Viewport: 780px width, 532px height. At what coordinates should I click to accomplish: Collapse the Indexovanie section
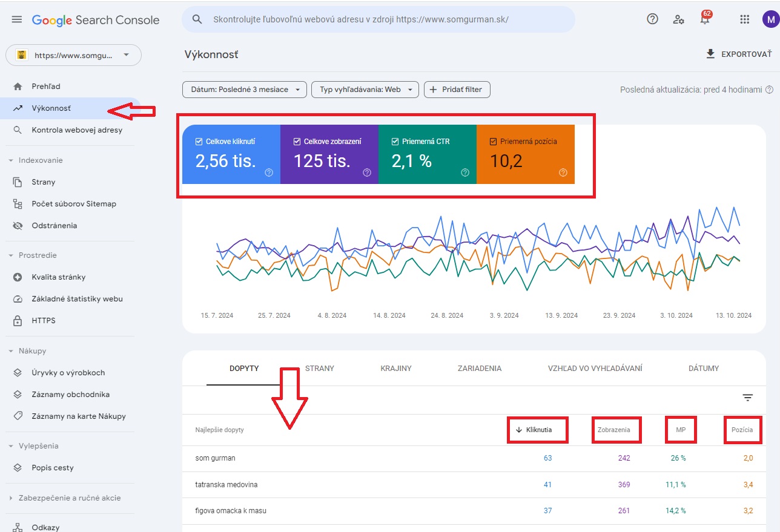11,160
